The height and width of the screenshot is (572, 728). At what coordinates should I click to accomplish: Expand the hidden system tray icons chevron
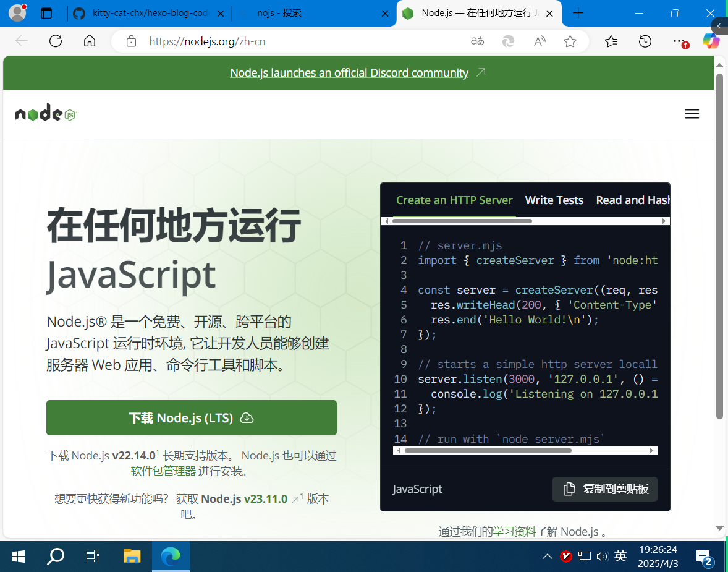pos(548,556)
